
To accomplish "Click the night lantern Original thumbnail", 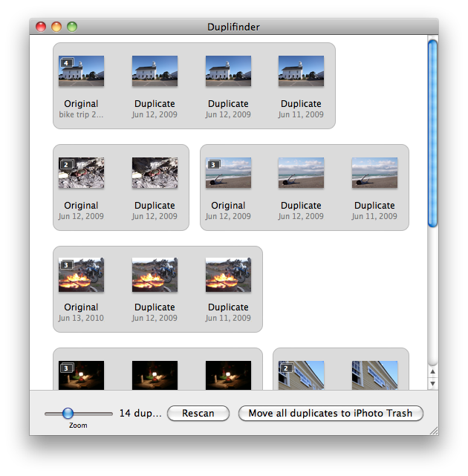I will [82, 374].
